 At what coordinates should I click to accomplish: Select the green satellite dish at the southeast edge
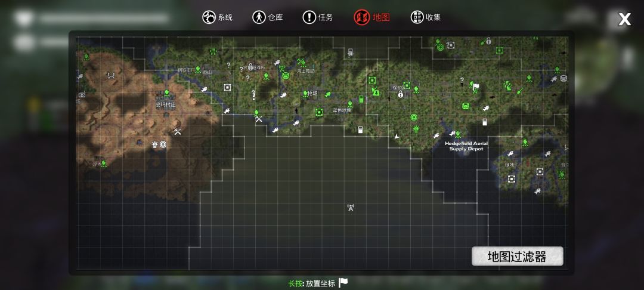coord(562,175)
